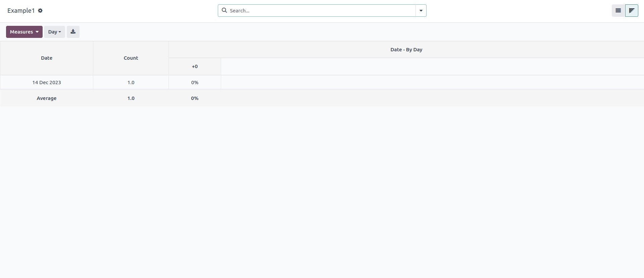Viewport: 644px width, 278px height.
Task: Click the Average row label
Action: 47,98
